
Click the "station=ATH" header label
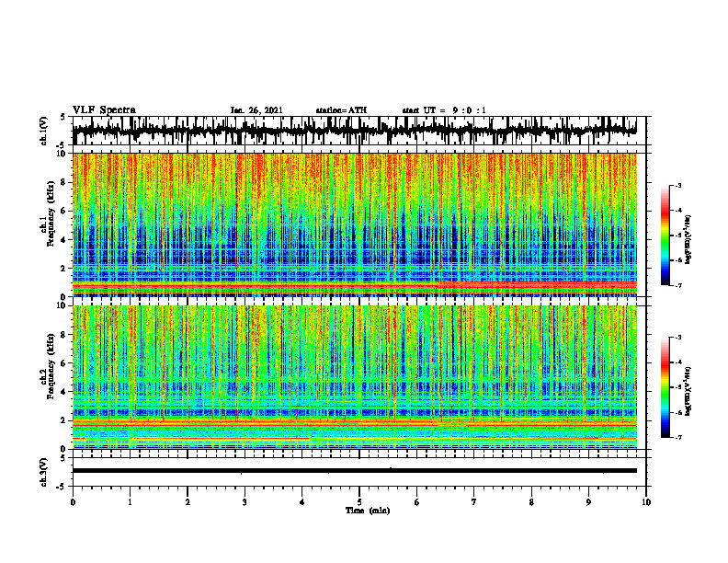pyautogui.click(x=341, y=110)
